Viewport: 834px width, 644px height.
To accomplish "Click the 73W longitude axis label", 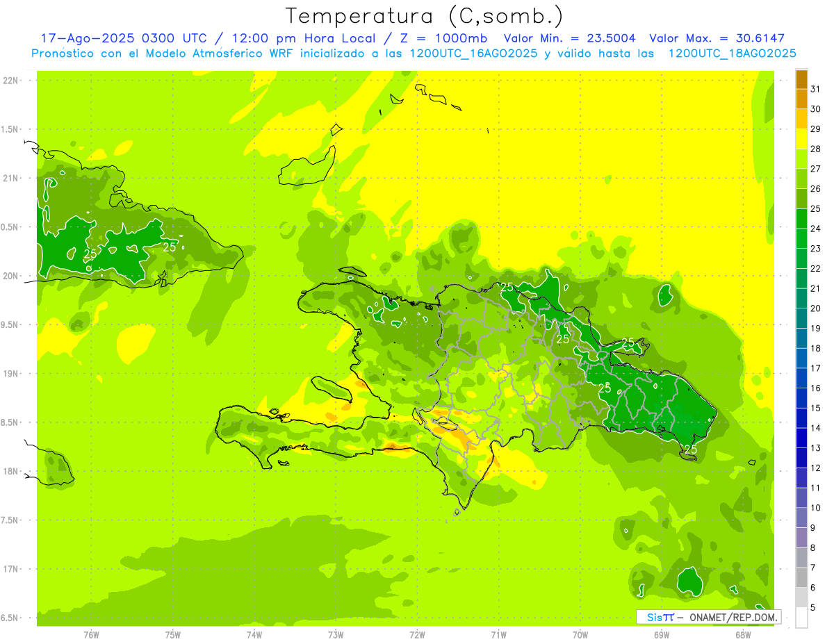I will coord(336,634).
